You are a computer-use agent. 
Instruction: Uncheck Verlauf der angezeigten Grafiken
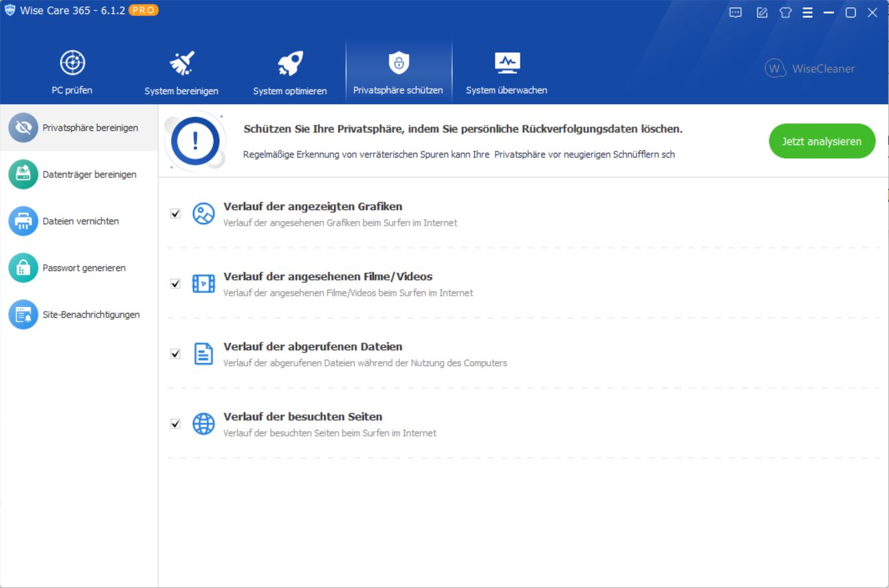176,214
